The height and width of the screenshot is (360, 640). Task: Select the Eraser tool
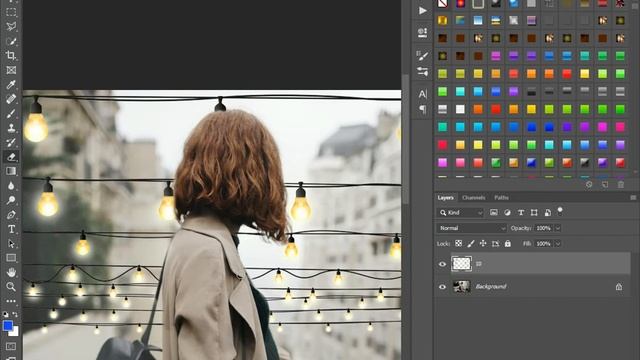click(x=11, y=157)
